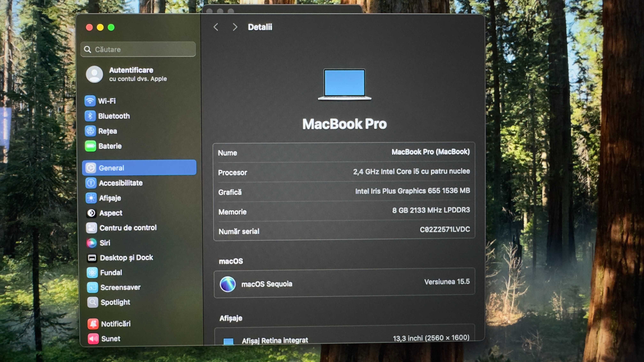This screenshot has width=644, height=362.
Task: Select Centru de control in the sidebar
Action: pyautogui.click(x=128, y=228)
